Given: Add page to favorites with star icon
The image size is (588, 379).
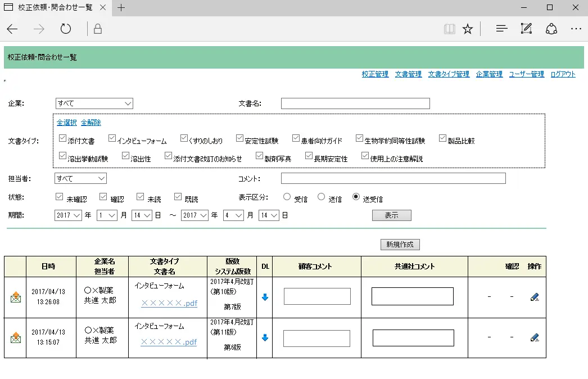Looking at the screenshot, I should tap(468, 29).
